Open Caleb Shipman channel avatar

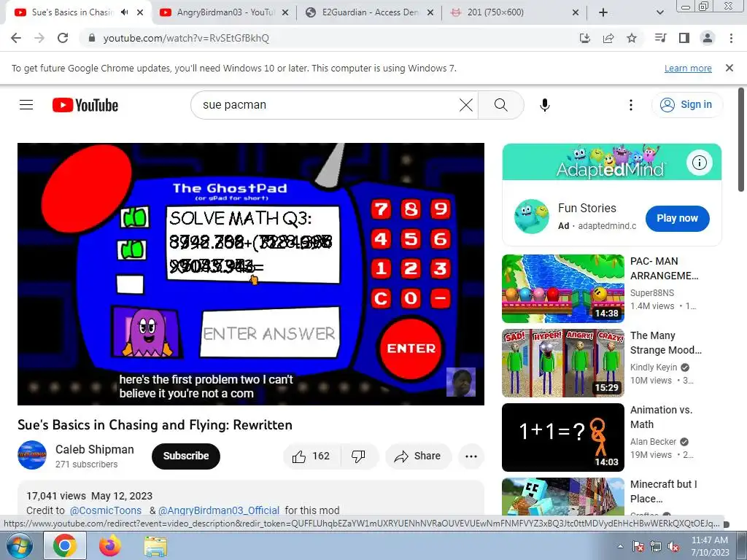coord(32,455)
